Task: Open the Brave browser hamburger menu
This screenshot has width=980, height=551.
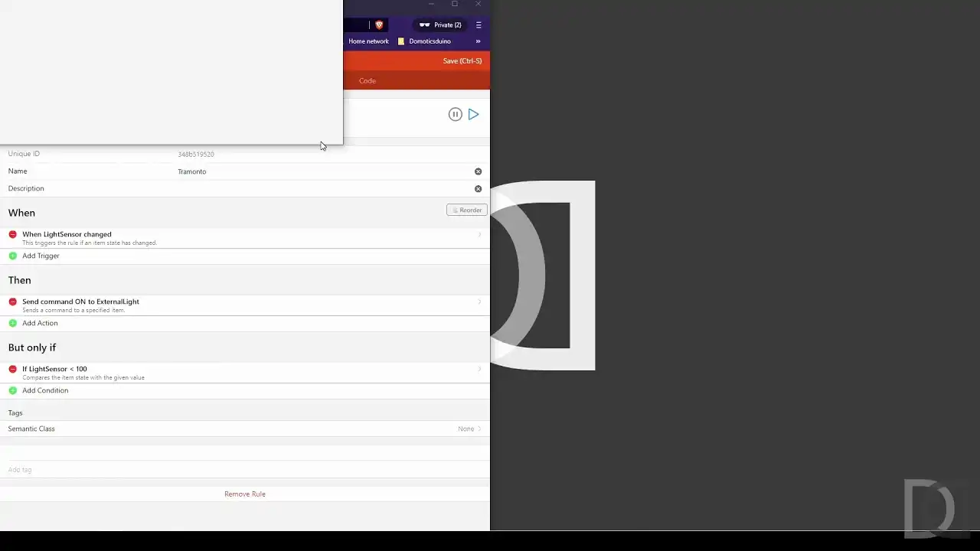Action: tap(479, 24)
